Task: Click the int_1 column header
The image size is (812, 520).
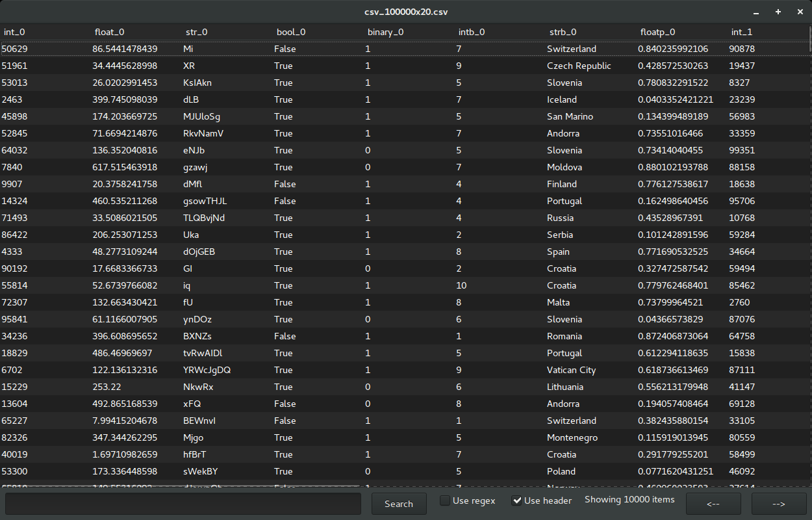Action: coord(768,32)
